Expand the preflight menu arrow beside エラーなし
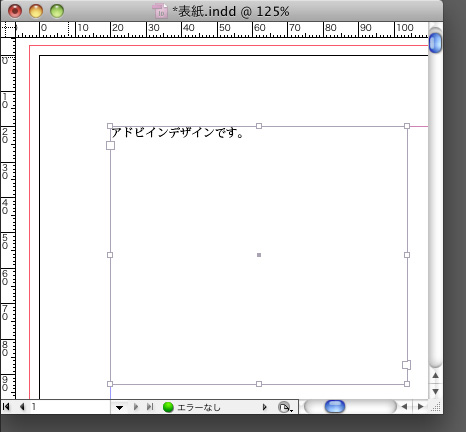This screenshot has width=466, height=432. [x=265, y=407]
